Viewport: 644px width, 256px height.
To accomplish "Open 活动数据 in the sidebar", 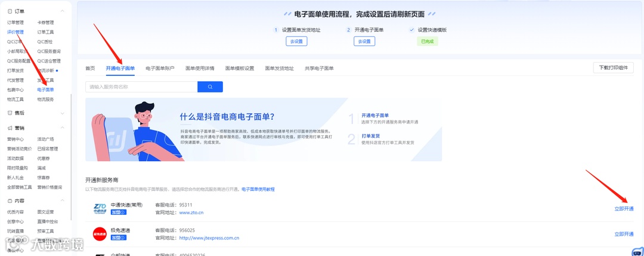I will coord(15,158).
